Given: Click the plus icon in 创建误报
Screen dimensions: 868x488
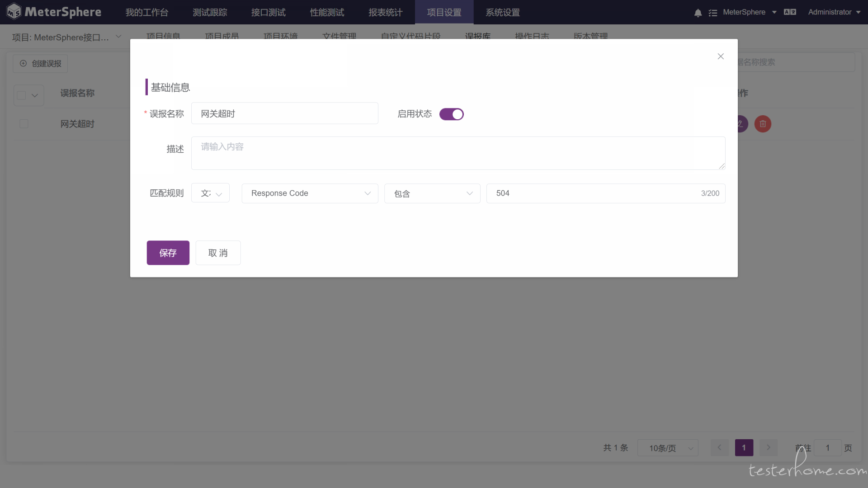Looking at the screenshot, I should [x=23, y=63].
